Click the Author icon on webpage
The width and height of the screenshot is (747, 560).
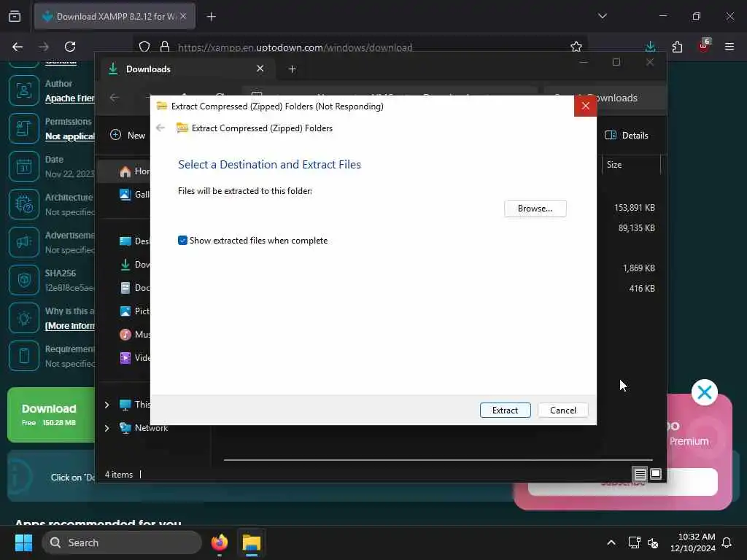24,90
